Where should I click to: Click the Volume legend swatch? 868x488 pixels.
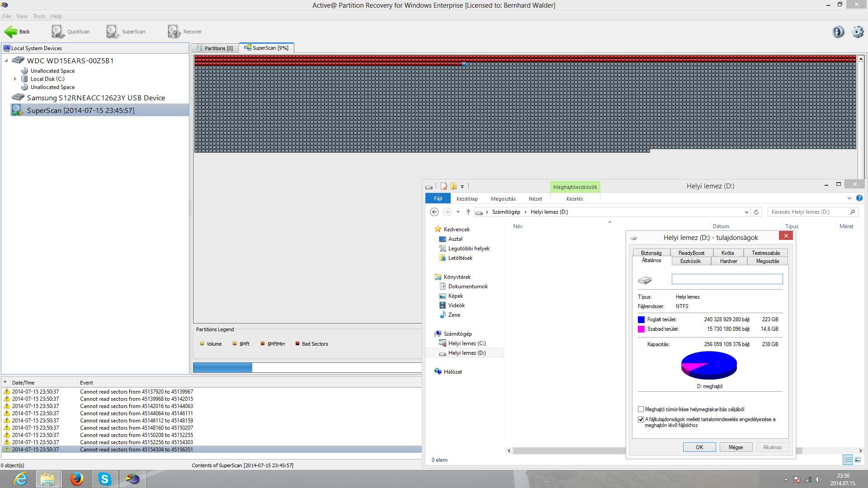202,344
